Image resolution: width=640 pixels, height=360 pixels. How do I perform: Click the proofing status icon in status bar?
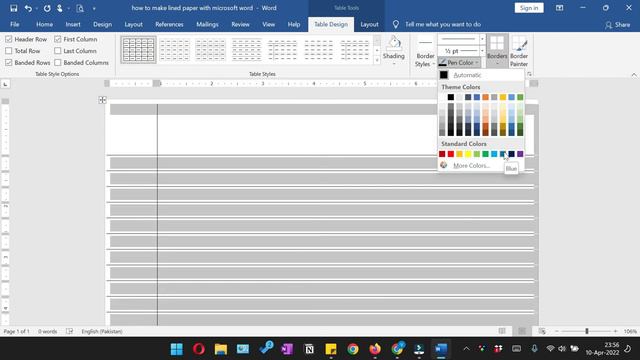point(70,331)
